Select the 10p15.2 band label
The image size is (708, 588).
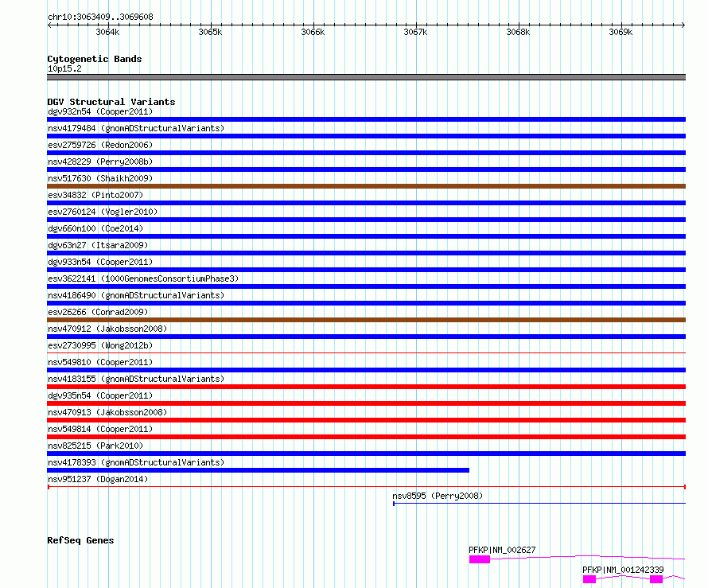point(64,68)
